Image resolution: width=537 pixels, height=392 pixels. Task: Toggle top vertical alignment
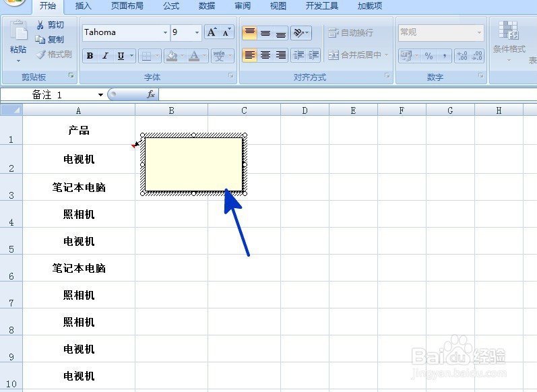(x=250, y=33)
